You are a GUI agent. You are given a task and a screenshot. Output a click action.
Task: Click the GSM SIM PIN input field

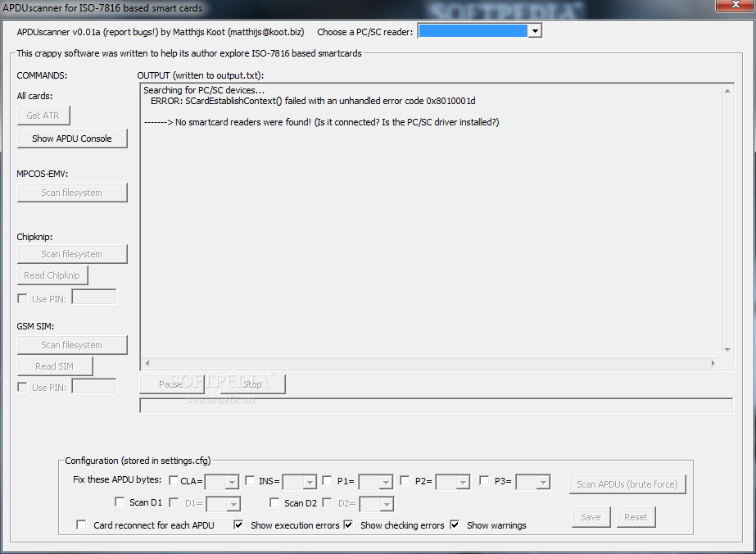pyautogui.click(x=94, y=385)
